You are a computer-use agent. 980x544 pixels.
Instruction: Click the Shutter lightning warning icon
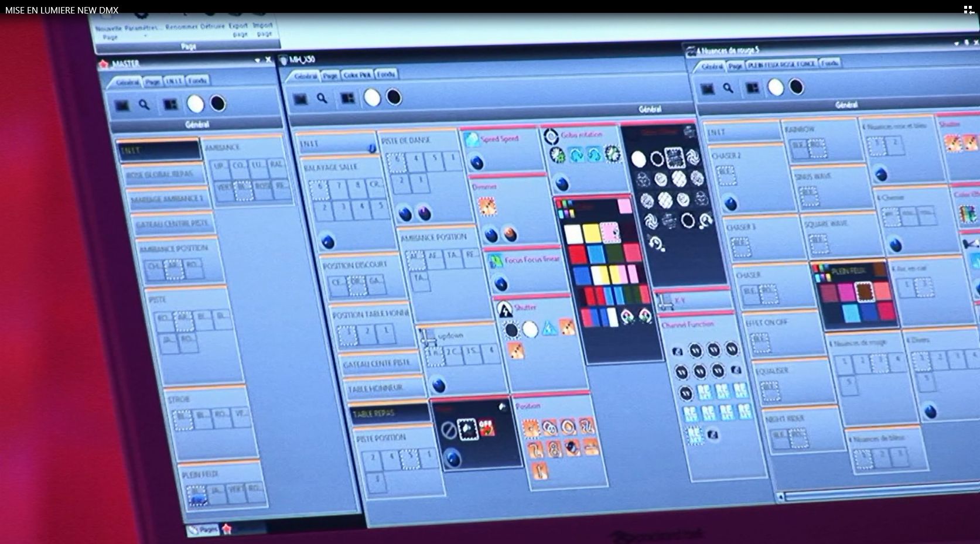tap(504, 309)
